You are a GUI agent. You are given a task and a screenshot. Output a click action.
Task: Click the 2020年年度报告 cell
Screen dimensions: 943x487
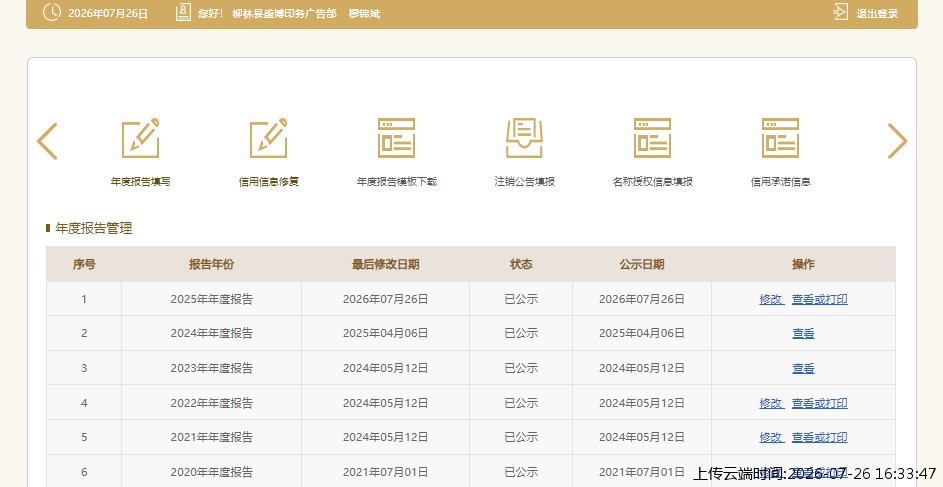click(x=212, y=472)
